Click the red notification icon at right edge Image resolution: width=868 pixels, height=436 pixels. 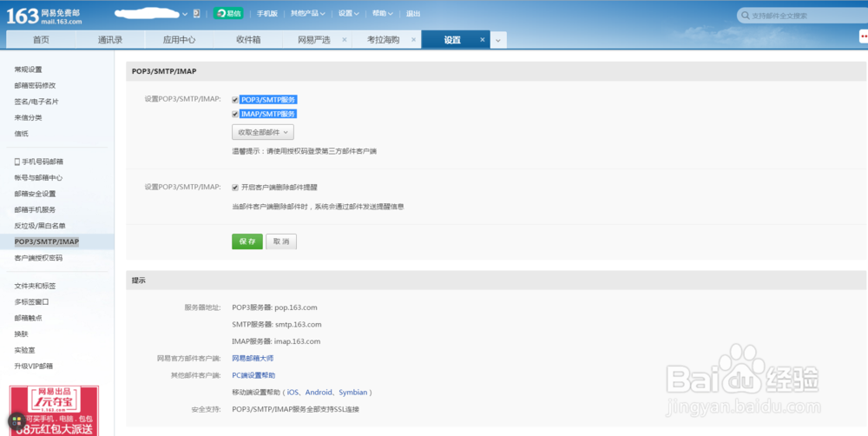[864, 36]
